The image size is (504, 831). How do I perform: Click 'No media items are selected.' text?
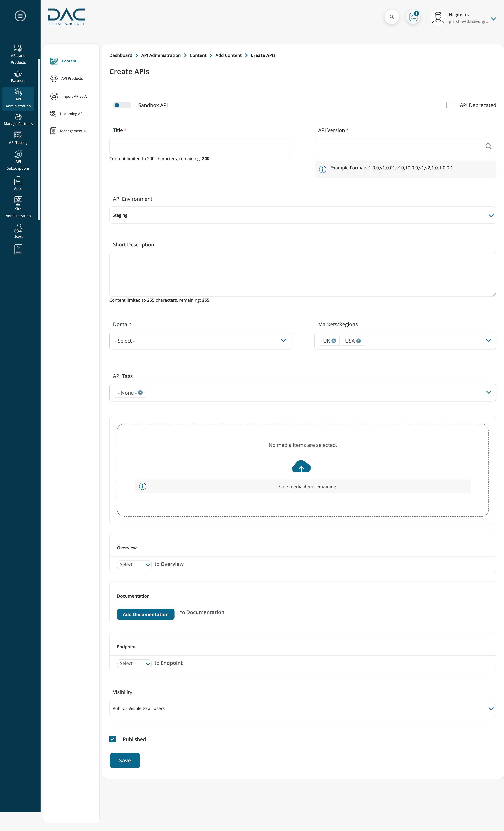click(x=303, y=445)
